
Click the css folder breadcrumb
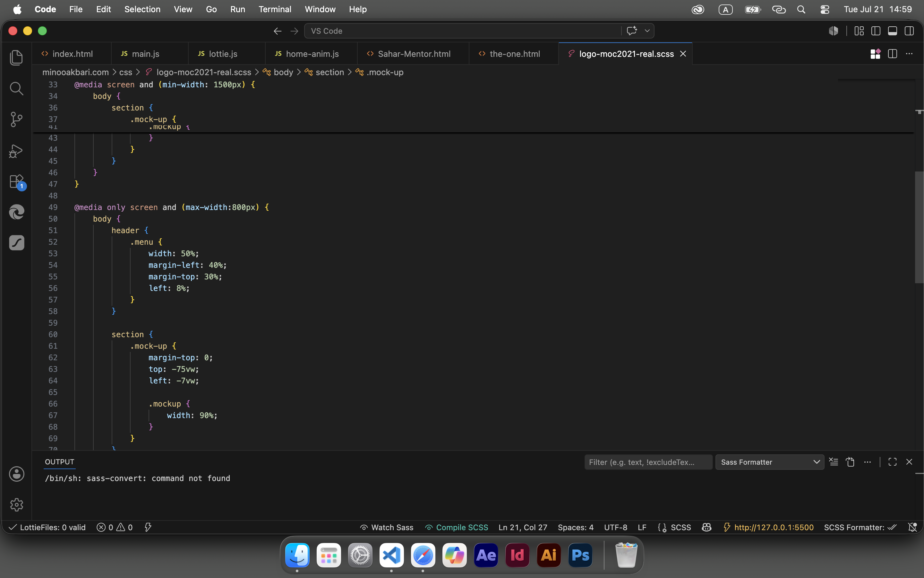(126, 72)
